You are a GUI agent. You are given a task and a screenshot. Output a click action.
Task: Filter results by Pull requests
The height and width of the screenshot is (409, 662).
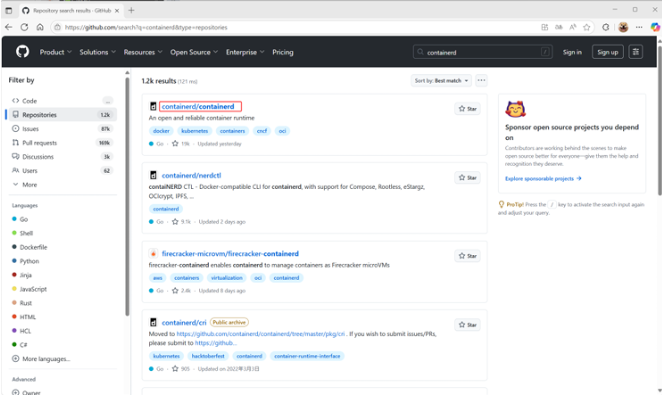click(62, 143)
